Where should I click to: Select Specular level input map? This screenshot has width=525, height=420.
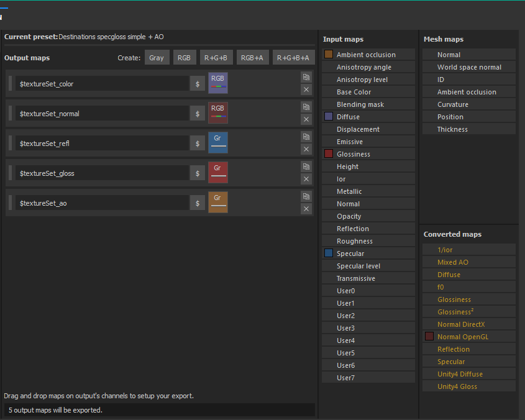click(x=368, y=265)
